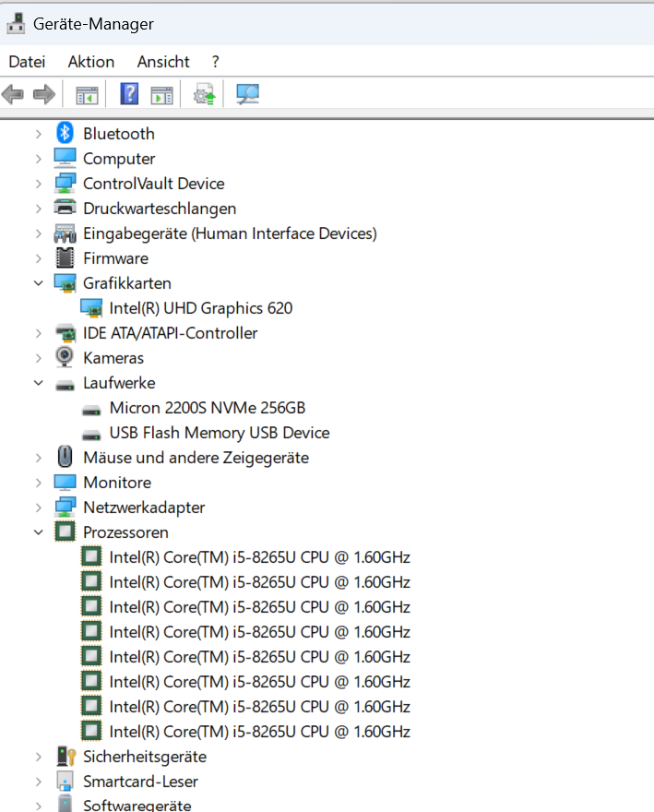Viewport: 654px width, 812px height.
Task: Click the Prozessoren category chip icon
Action: [65, 531]
